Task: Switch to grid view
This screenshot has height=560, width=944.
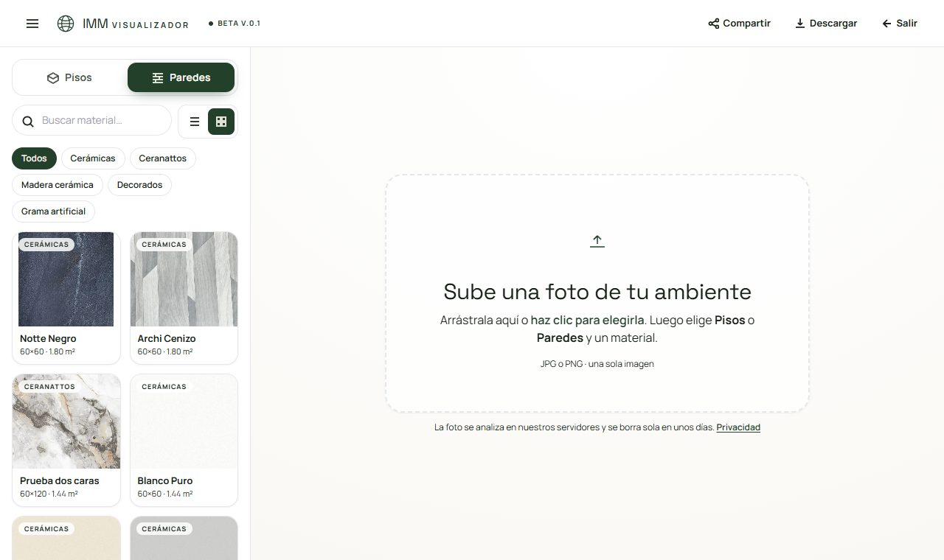Action: point(221,122)
